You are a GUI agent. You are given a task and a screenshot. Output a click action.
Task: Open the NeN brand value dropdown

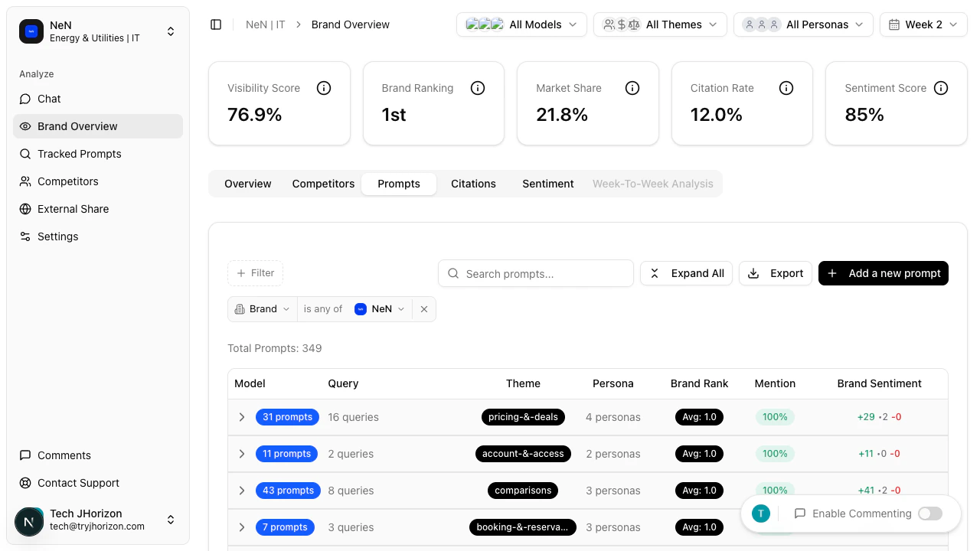380,309
